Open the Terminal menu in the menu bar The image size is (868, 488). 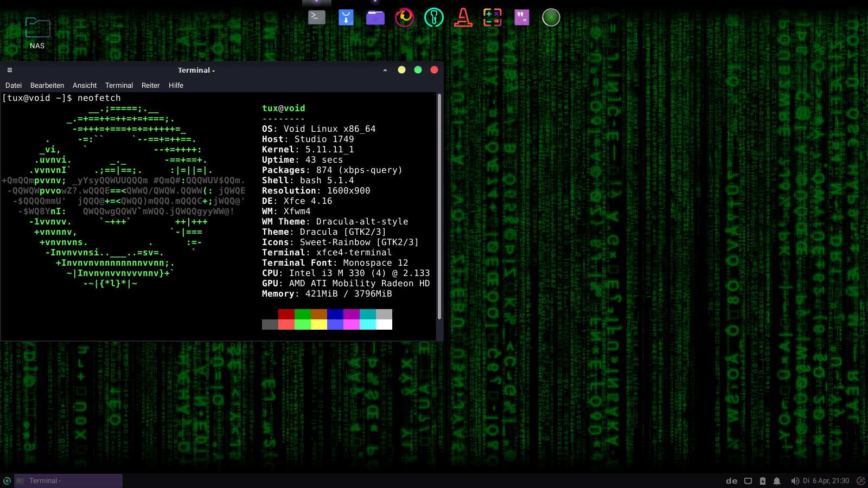click(x=119, y=85)
